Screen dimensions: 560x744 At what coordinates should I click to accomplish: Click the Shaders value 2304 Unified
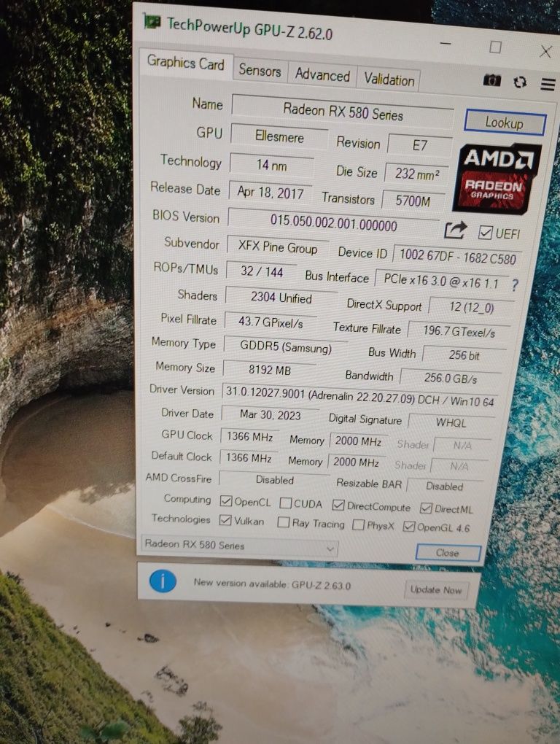281,298
